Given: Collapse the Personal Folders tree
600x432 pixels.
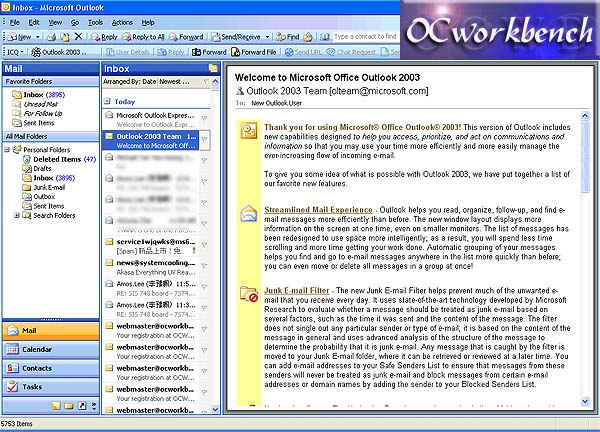Looking at the screenshot, I should point(7,149).
